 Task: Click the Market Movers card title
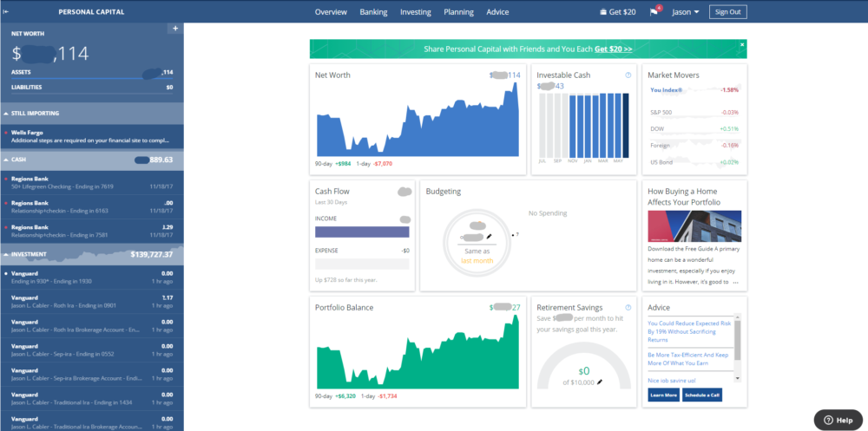(x=674, y=75)
